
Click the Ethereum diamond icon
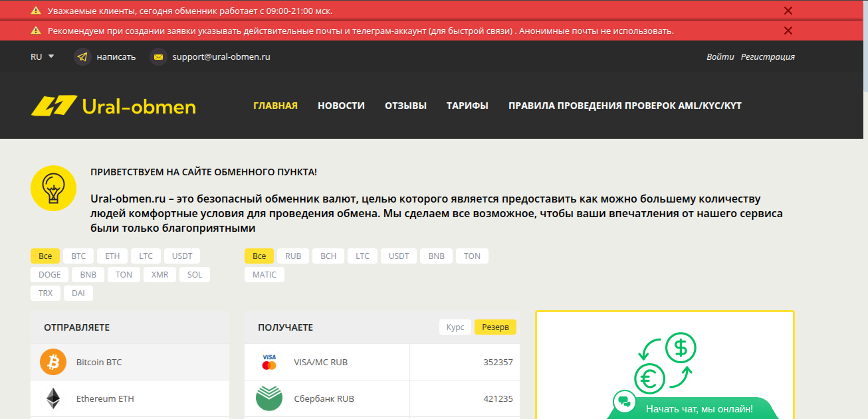click(53, 398)
